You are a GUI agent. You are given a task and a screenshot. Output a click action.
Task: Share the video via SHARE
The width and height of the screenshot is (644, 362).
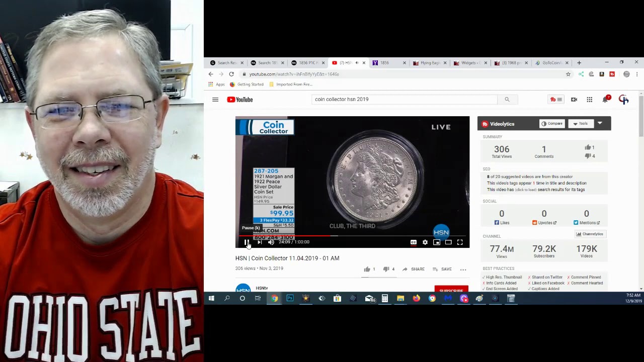point(413,269)
